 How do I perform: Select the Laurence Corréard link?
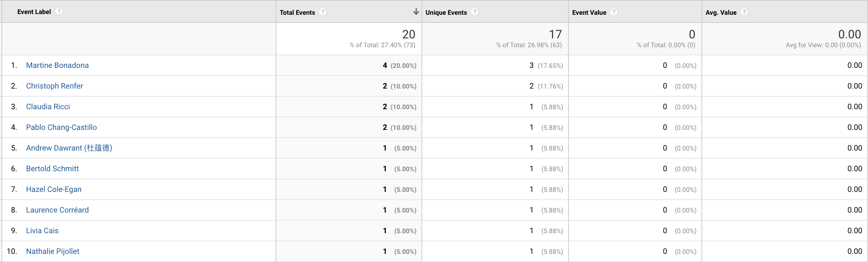tap(57, 210)
